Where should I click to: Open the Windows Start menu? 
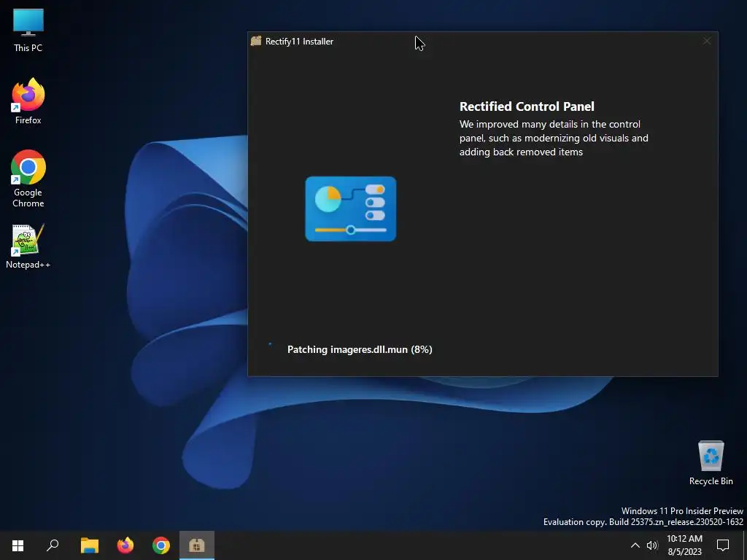[x=18, y=545]
